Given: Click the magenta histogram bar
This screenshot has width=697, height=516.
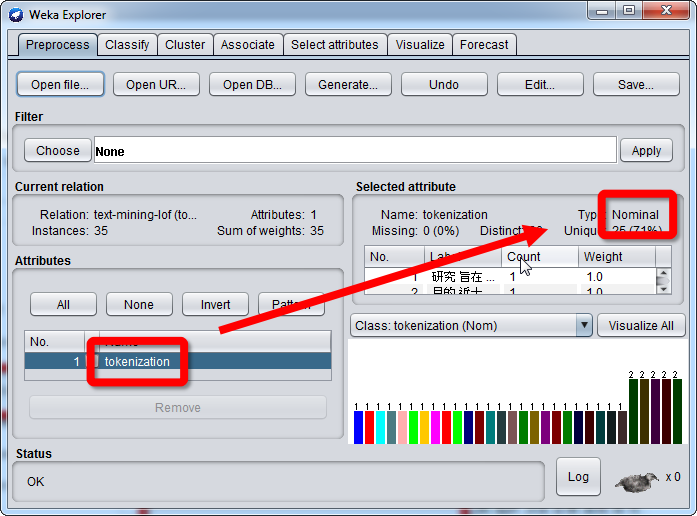Looking at the screenshot, I should [x=435, y=427].
